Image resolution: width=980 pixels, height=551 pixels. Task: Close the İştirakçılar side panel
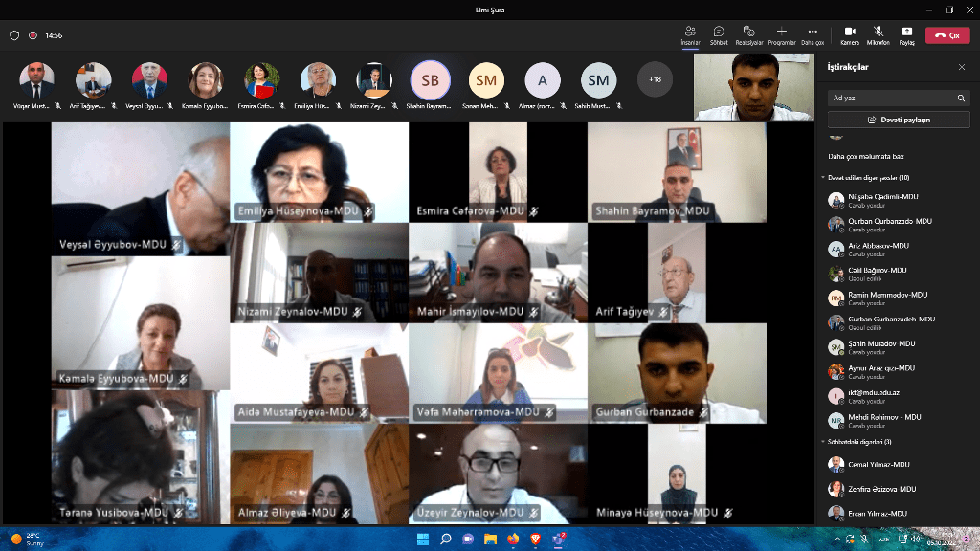[962, 67]
